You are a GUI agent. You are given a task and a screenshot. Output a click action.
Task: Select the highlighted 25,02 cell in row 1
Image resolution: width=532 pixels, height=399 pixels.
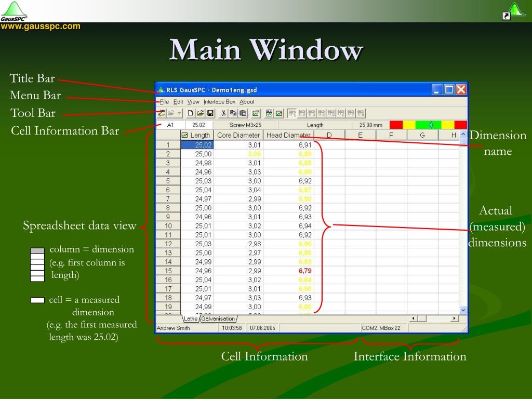197,145
